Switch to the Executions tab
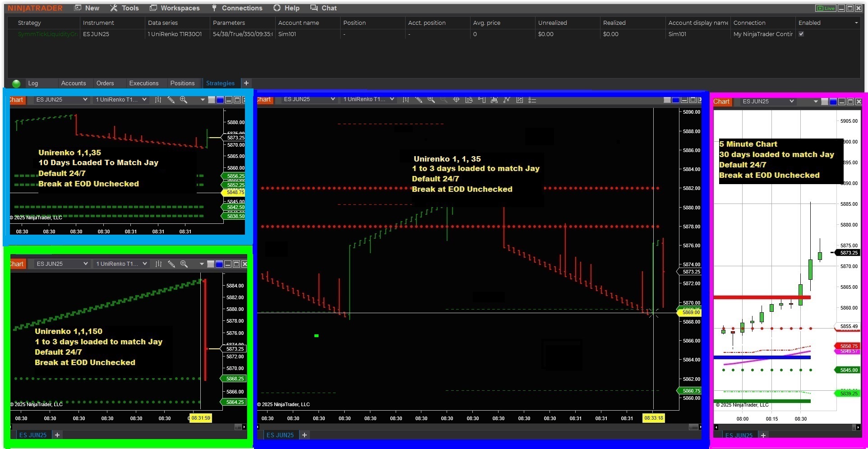The width and height of the screenshot is (868, 449). pyautogui.click(x=143, y=83)
